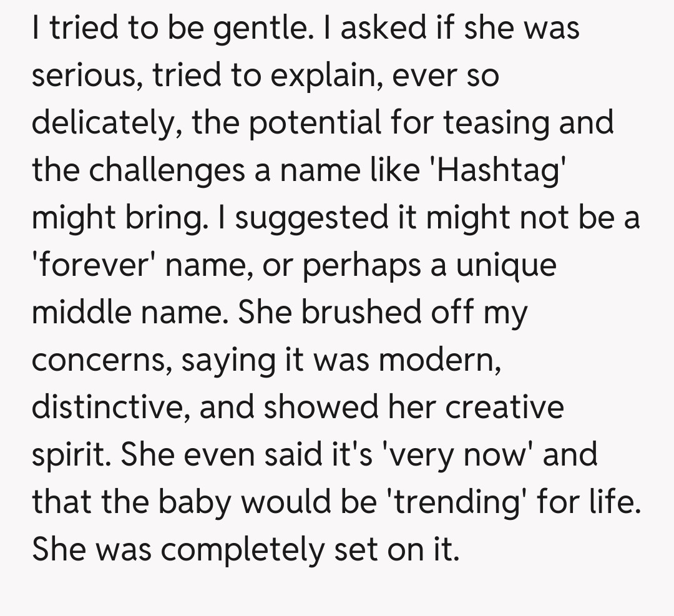Click the word 'distinctive'
Viewport: 674px width, 616px height.
pyautogui.click(x=111, y=407)
